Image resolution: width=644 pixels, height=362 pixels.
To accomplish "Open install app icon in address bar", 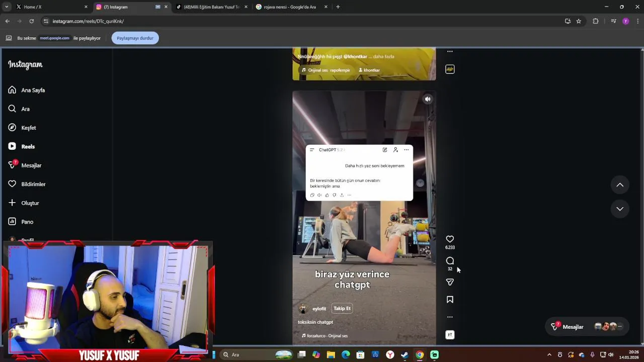I will click(x=568, y=21).
